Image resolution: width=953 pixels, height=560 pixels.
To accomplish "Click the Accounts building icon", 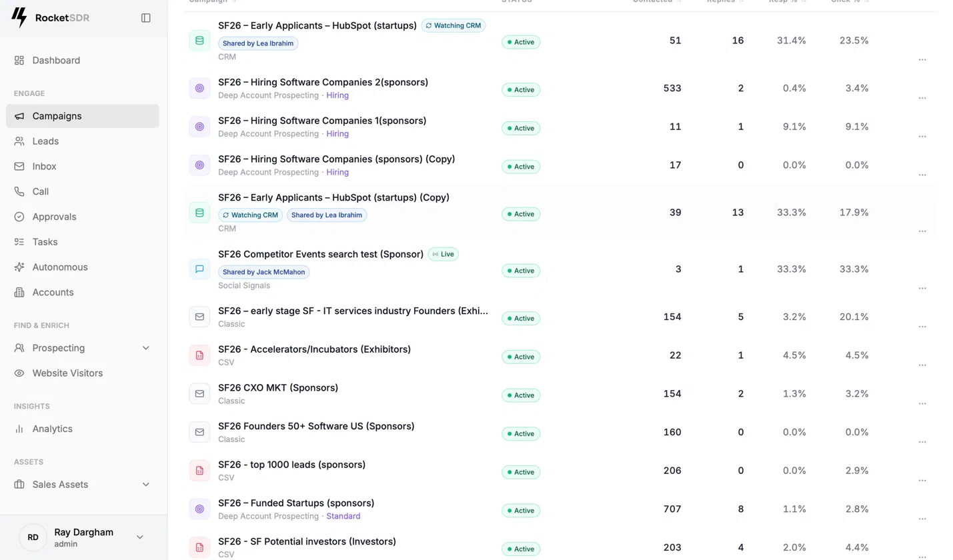I will click(x=19, y=293).
